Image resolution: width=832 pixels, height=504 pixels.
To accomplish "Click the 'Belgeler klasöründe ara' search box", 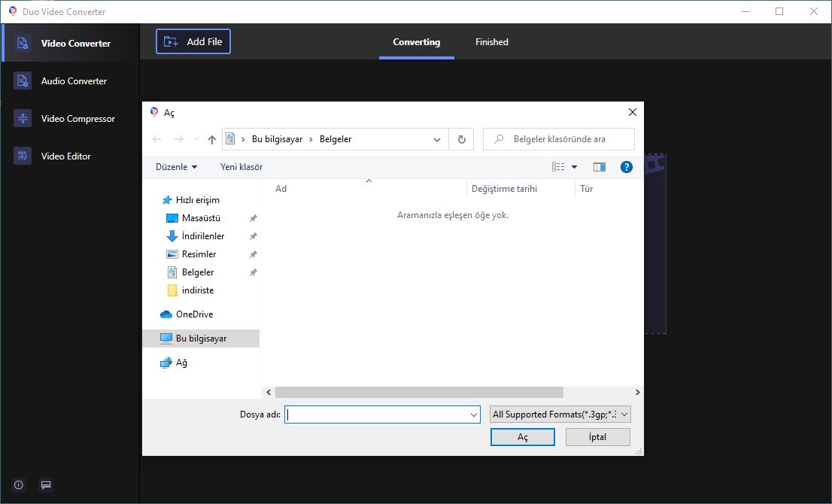I will click(559, 139).
